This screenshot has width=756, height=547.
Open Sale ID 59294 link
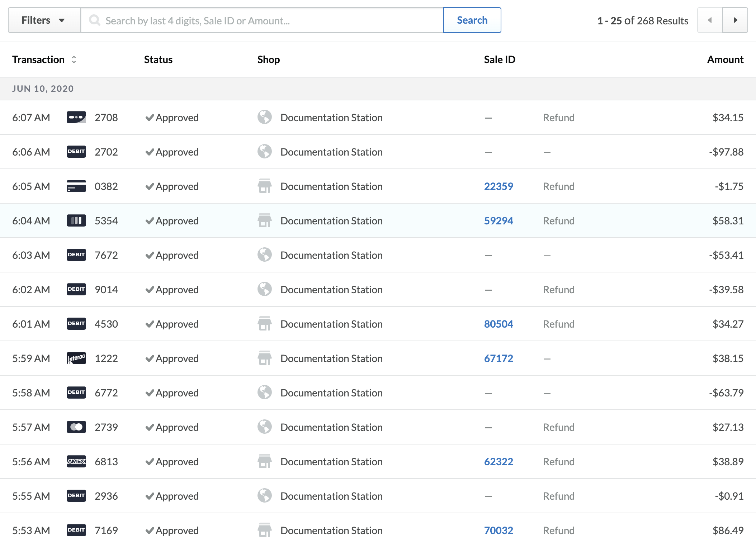pyautogui.click(x=499, y=221)
